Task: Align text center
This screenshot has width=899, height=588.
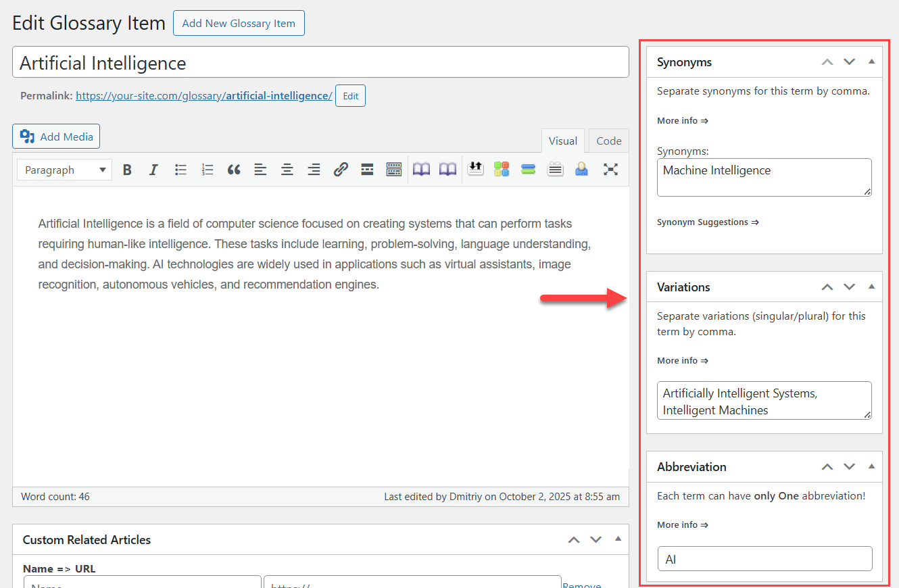Action: point(287,170)
